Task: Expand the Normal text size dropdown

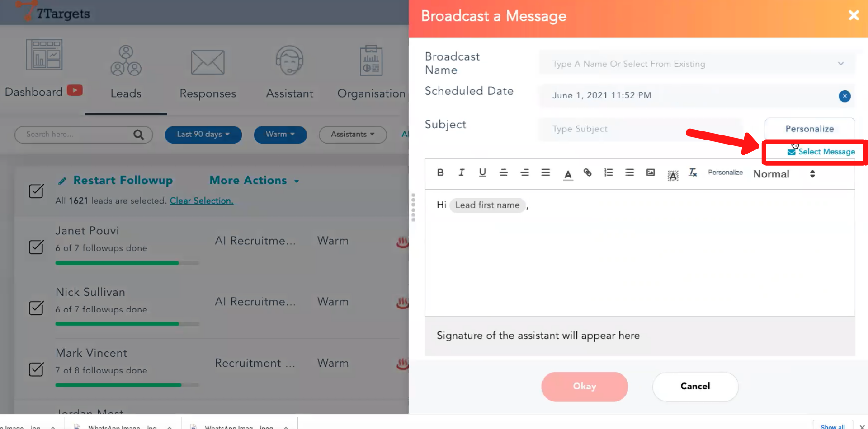Action: [783, 174]
